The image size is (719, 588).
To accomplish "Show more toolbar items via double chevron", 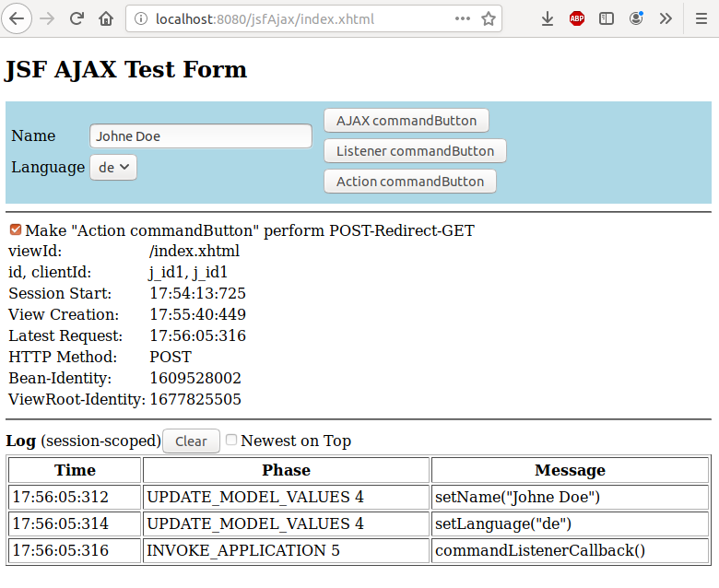I will point(666,18).
